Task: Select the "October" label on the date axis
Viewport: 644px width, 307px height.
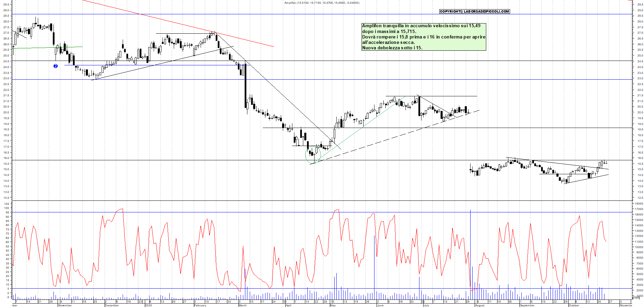Action: click(574, 306)
